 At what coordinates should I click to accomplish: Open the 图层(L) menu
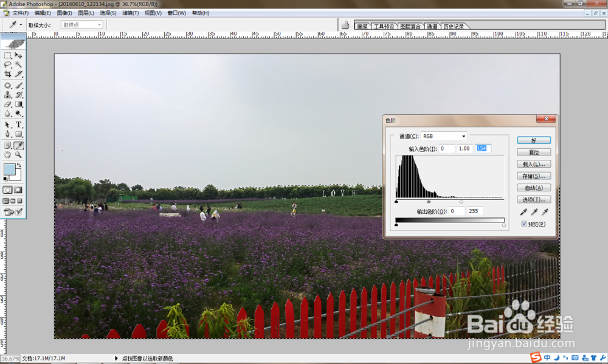pyautogui.click(x=86, y=13)
